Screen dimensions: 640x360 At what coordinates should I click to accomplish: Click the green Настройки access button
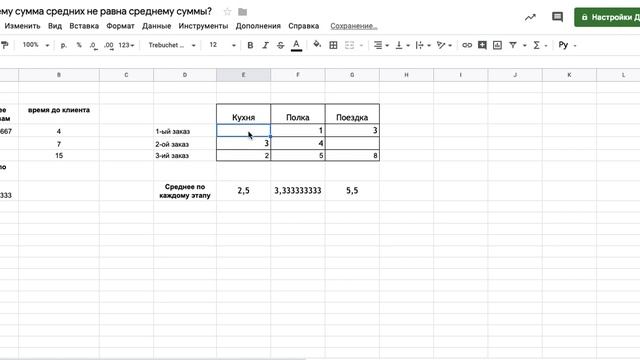click(607, 17)
